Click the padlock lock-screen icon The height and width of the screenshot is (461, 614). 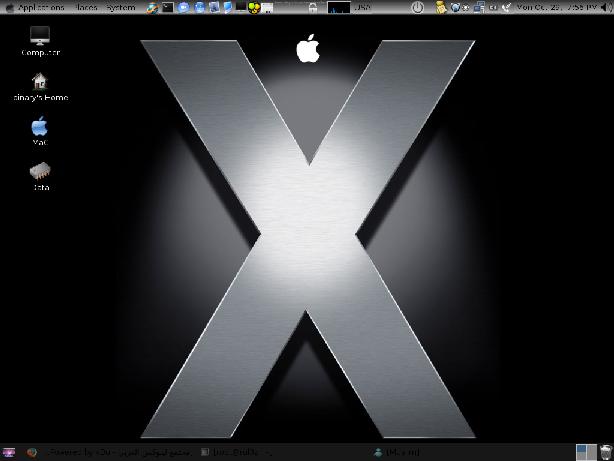tap(312, 7)
